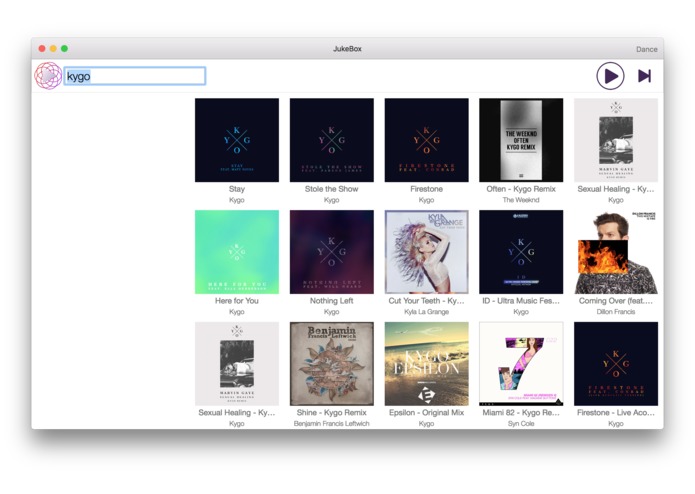Image resolution: width=695 pixels, height=494 pixels.
Task: Click the 'Firestone' song title
Action: [426, 189]
